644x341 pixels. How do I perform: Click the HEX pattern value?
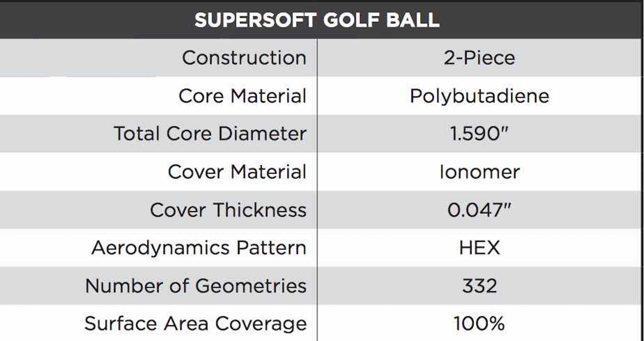tap(480, 248)
